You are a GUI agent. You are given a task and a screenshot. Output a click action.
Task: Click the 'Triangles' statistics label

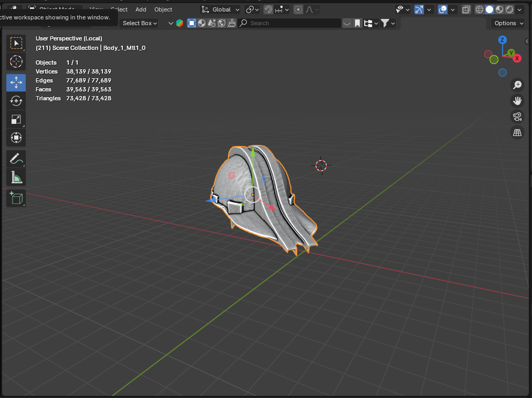click(x=48, y=98)
